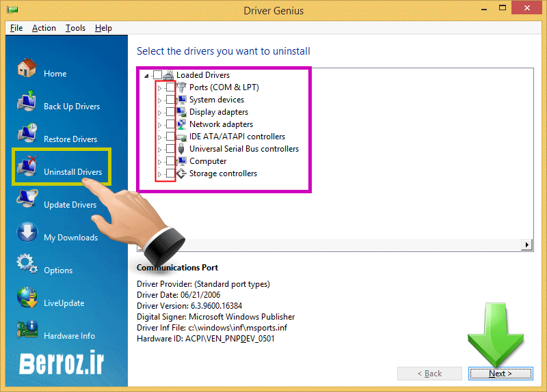Check the Computer checkbox
Screen dimensions: 547x392
170,161
